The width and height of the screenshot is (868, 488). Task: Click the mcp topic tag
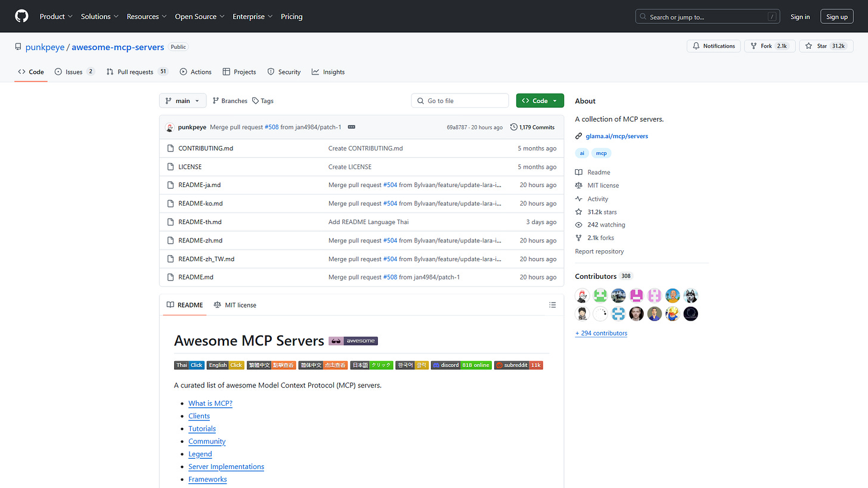coord(602,153)
